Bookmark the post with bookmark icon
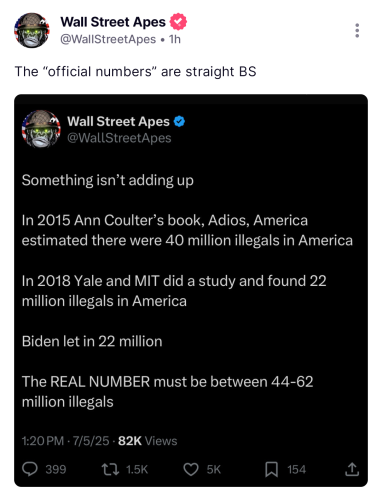382x500 pixels. [x=271, y=469]
